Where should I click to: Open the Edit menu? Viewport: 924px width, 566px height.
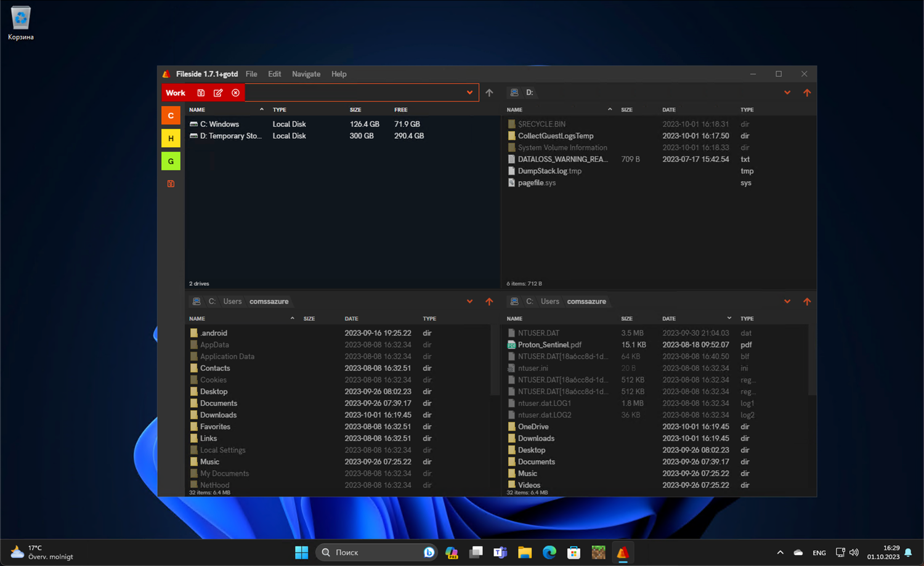(274, 74)
